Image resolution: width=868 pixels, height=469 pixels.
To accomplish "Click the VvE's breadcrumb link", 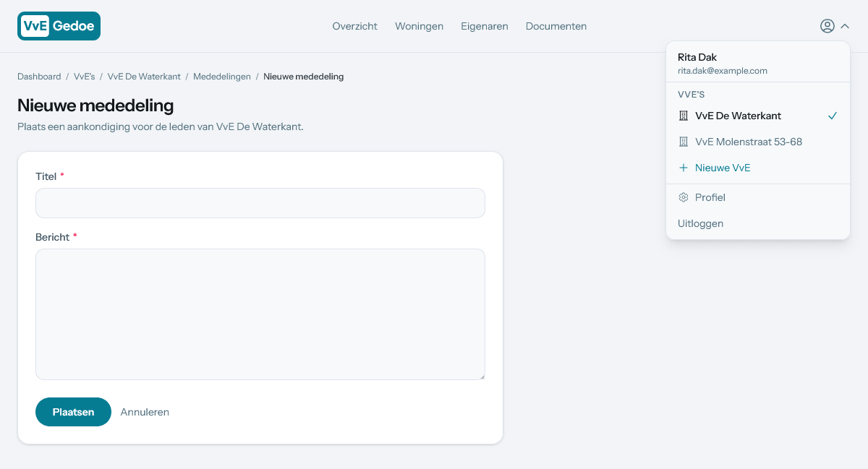I will coord(85,76).
